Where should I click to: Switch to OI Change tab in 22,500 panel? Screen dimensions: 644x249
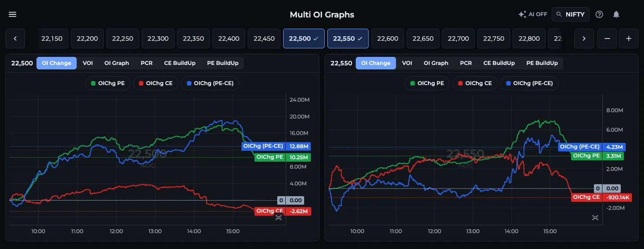pyautogui.click(x=56, y=63)
